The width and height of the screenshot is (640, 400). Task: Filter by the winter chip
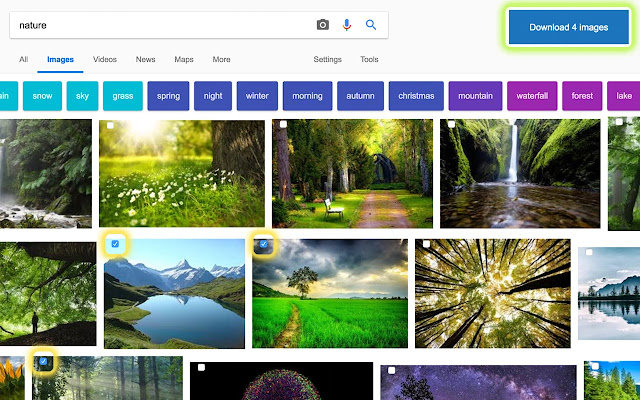click(x=257, y=96)
